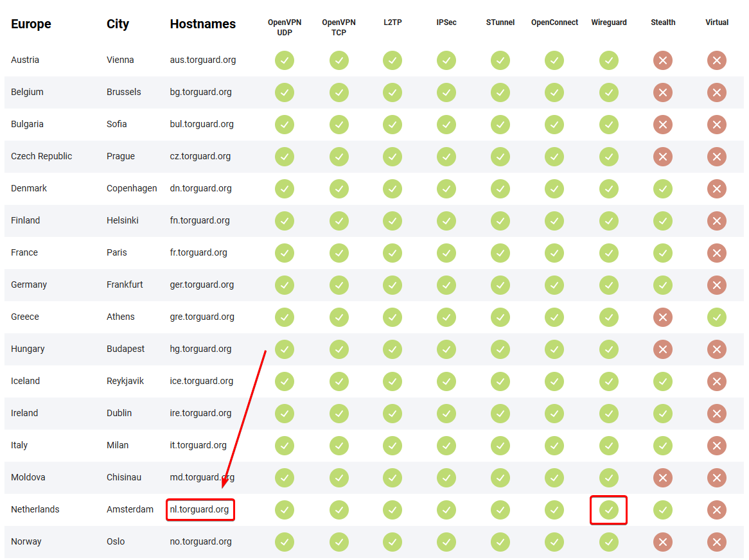Click the OpenConnect checkmark for Iceland

pyautogui.click(x=554, y=381)
